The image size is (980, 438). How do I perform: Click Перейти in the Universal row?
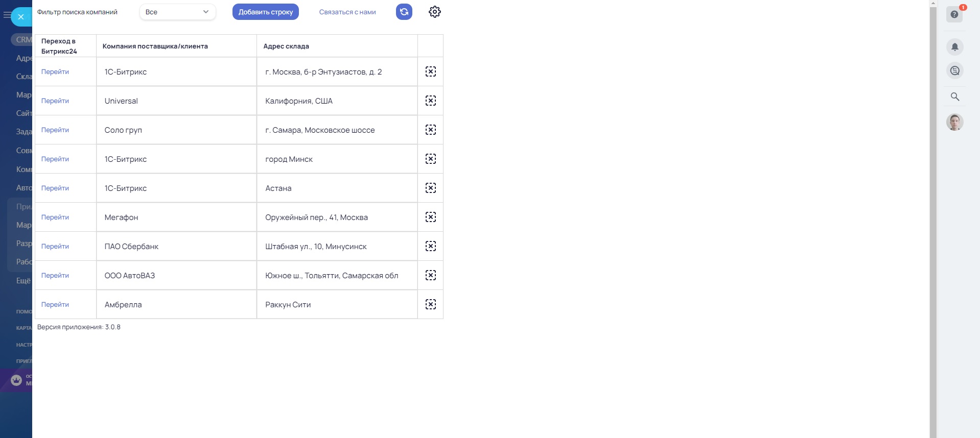click(55, 101)
